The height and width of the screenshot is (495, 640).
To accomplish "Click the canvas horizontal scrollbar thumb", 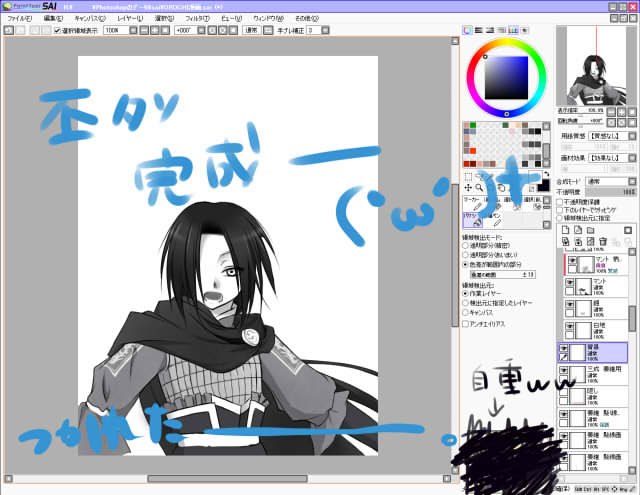I will (227, 478).
